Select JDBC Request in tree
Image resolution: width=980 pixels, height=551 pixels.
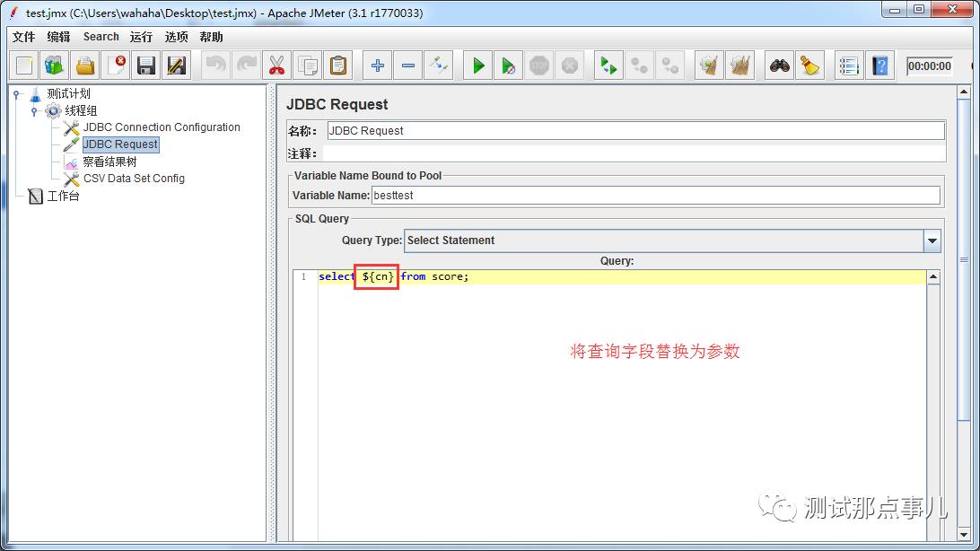(x=120, y=144)
